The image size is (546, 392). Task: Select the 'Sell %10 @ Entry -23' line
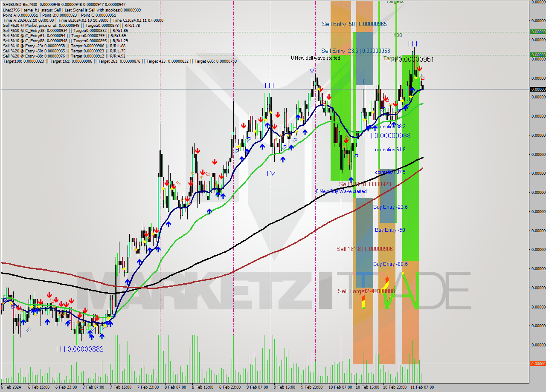coord(64,46)
